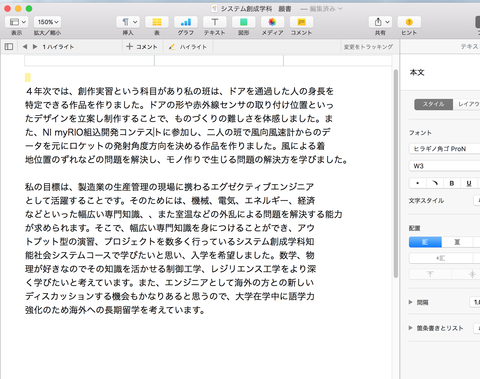The image size is (480, 379).
Task: Switch to the レイアウト tab
Action: click(x=467, y=104)
